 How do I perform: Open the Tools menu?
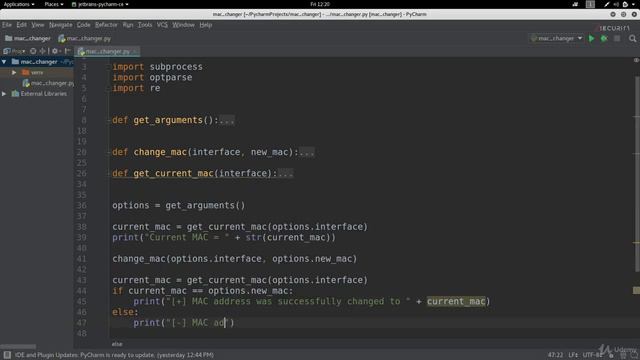tap(144, 25)
